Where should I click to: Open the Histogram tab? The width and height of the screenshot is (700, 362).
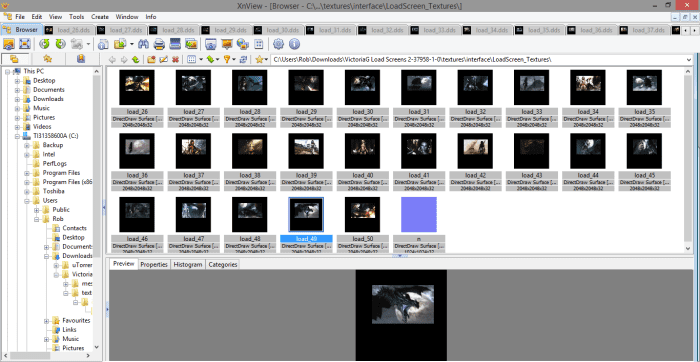pyautogui.click(x=188, y=265)
